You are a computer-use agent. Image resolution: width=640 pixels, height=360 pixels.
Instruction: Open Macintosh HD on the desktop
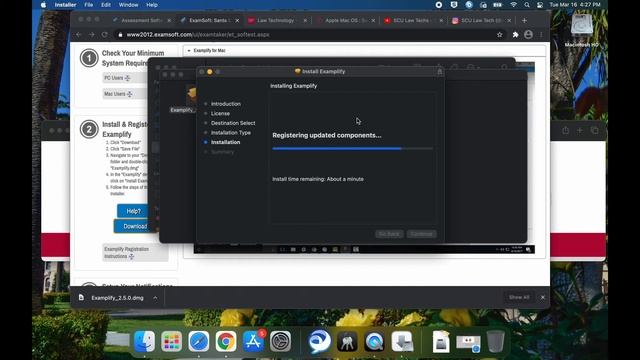(582, 30)
